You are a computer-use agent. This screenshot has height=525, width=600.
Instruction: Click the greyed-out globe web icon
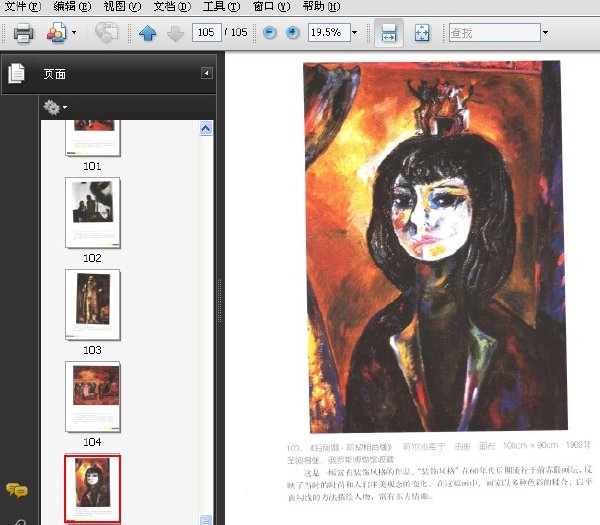coord(106,33)
